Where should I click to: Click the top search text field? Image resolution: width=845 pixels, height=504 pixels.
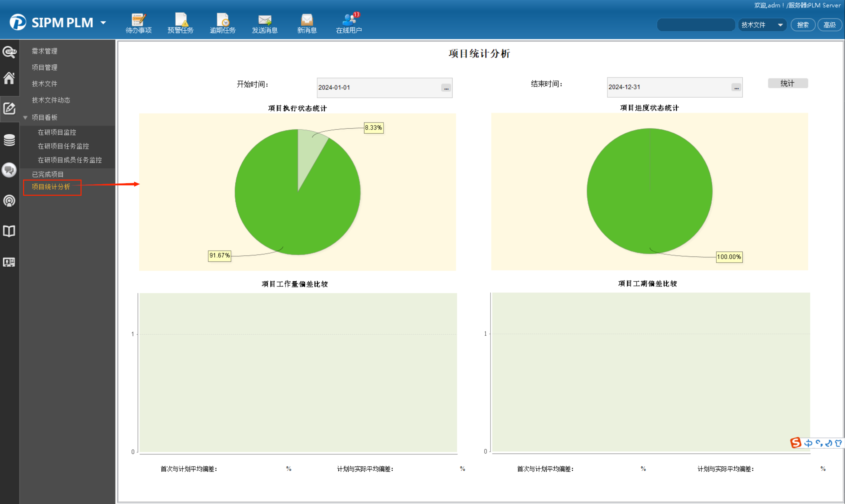[695, 25]
